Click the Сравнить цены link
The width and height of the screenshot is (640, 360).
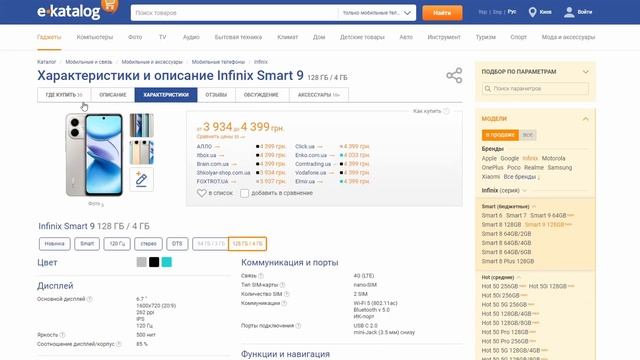[x=220, y=137]
